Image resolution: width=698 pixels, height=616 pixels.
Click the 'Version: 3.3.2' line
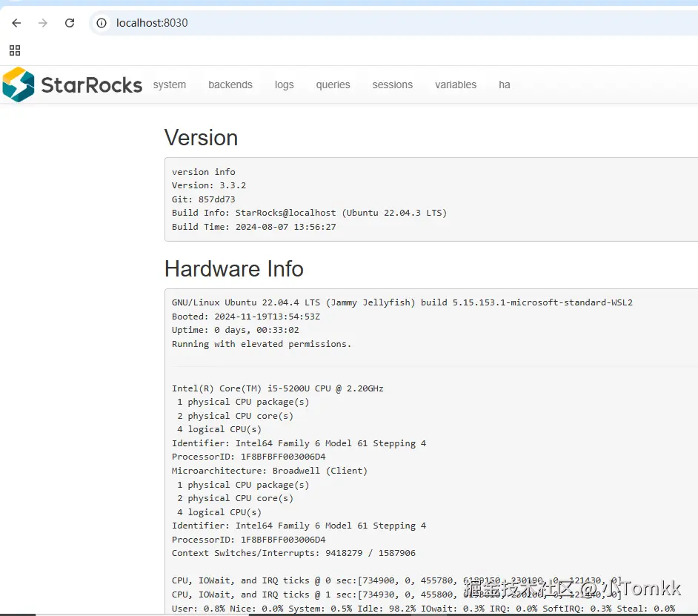click(209, 185)
